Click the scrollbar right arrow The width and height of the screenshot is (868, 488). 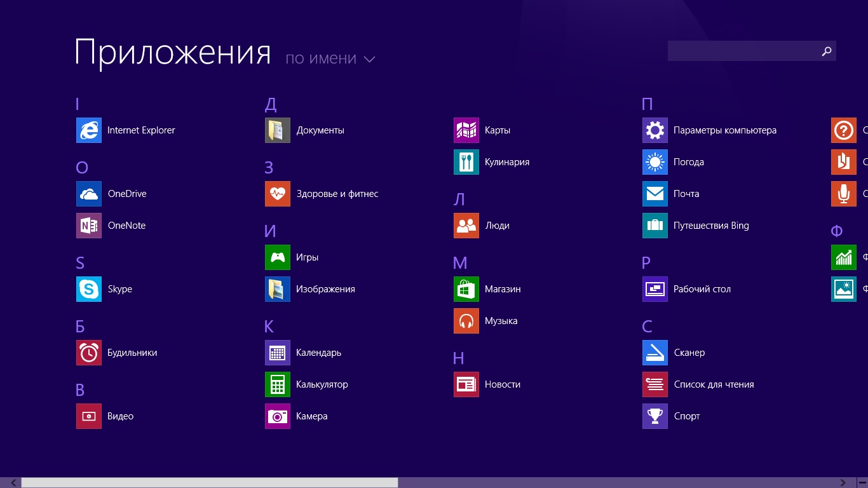point(843,483)
